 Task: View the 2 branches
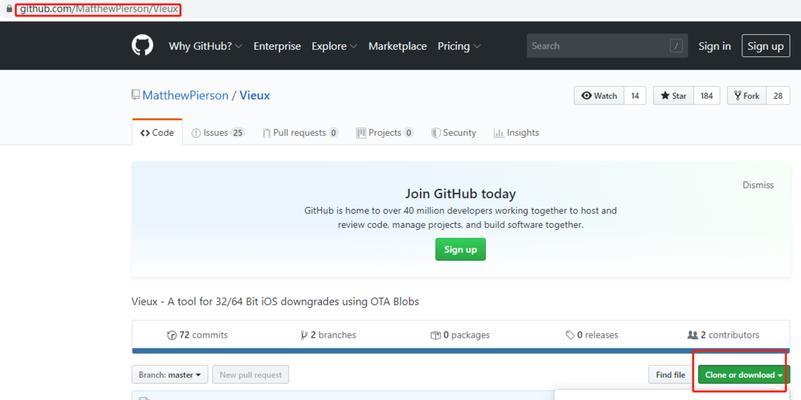coord(328,335)
